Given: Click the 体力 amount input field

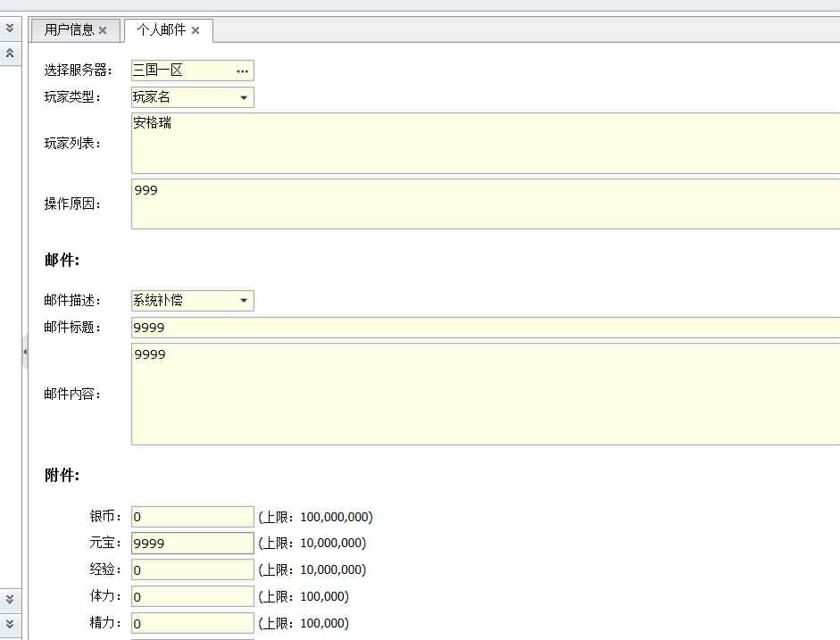Looking at the screenshot, I should click(x=192, y=597).
